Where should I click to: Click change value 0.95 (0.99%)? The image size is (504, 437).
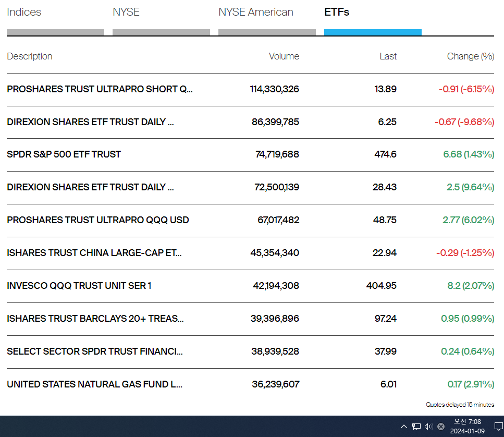click(x=468, y=318)
